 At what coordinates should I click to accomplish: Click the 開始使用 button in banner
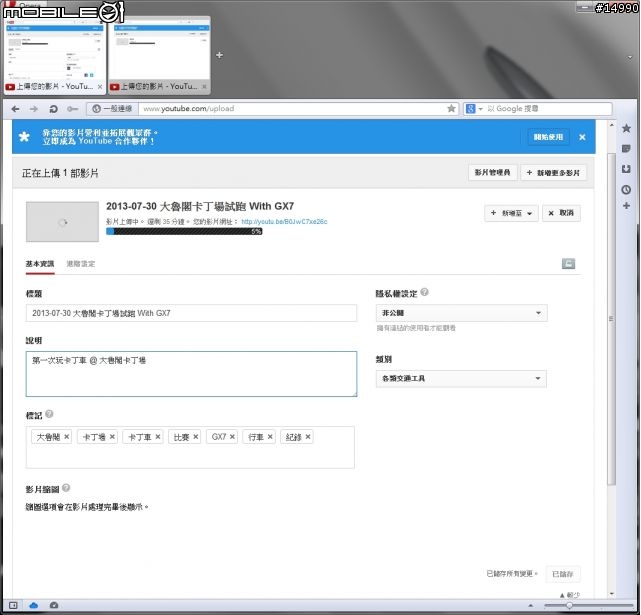[x=548, y=137]
